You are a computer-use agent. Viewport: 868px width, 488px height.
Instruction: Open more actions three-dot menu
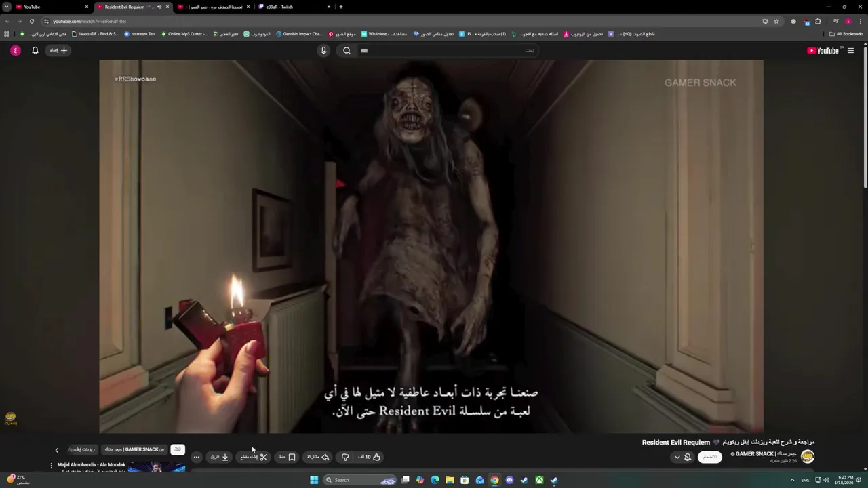[196, 457]
